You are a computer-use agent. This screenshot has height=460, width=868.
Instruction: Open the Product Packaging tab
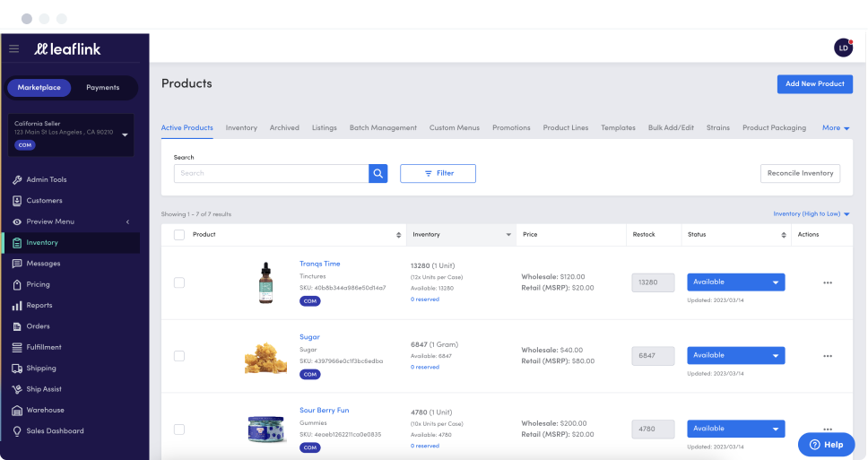(775, 128)
